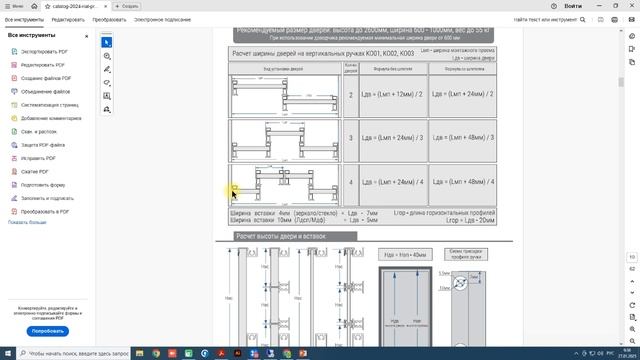Go to previous page with up chevron
The image size is (640, 360).
[x=632, y=282]
